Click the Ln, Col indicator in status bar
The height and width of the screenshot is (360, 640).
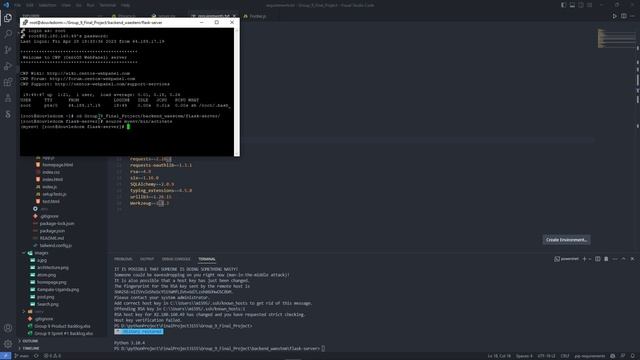point(499,356)
